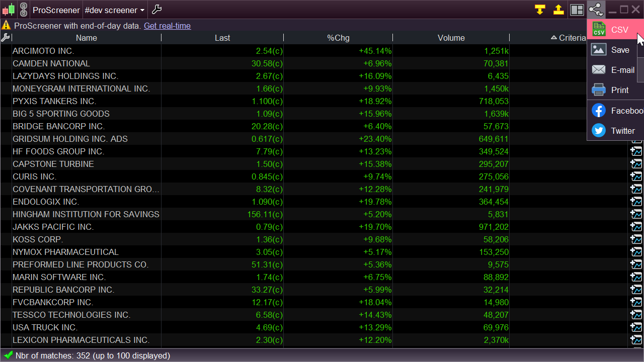Click the +23.40% change cell
The height and width of the screenshot is (362, 644).
coord(375,139)
